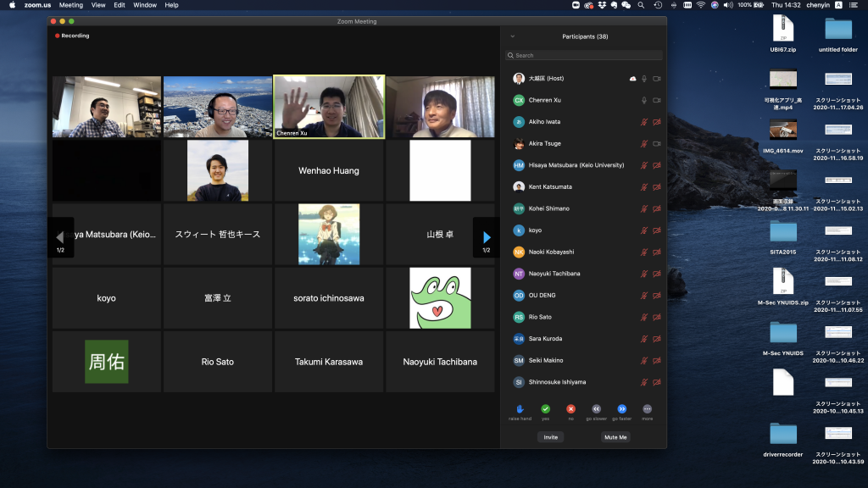Select Chenren Xu's waving video tile
Screen dimensions: 868x488
tap(329, 107)
